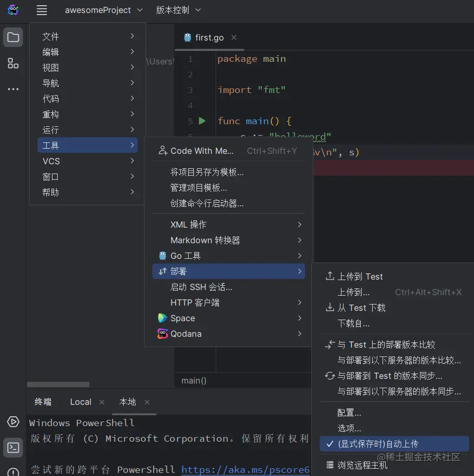Select 启动 SSH 会话 entry
This screenshot has height=476, width=474.
[229, 287]
